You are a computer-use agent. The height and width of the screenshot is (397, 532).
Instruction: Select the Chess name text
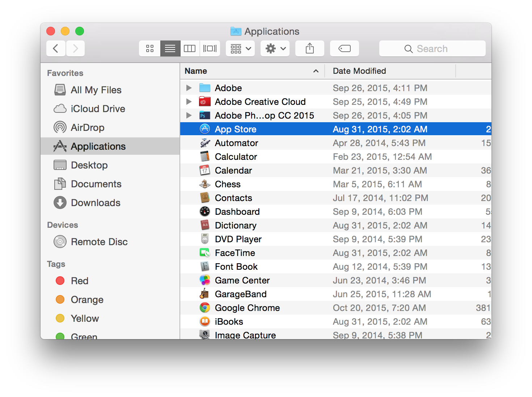coord(228,184)
